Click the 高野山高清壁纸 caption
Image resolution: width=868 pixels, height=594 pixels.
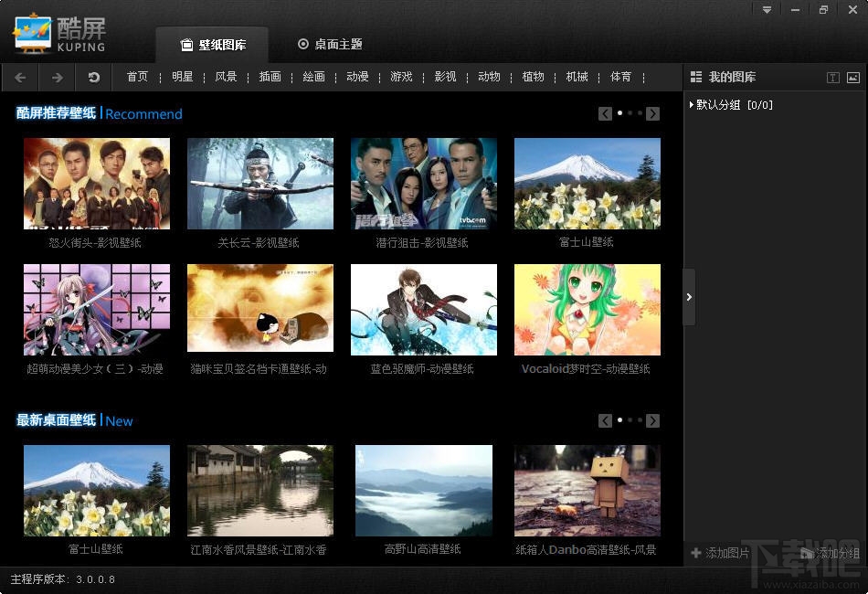[x=423, y=549]
